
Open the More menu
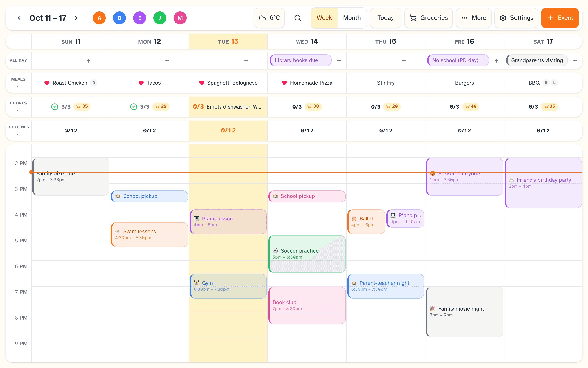pos(474,18)
